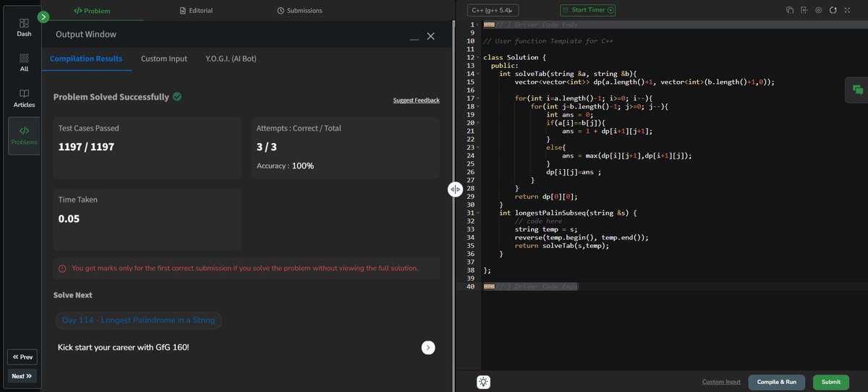Place cursor on 'return solveTab(s,temp);' line
The height and width of the screenshot is (392, 868).
[561, 245]
